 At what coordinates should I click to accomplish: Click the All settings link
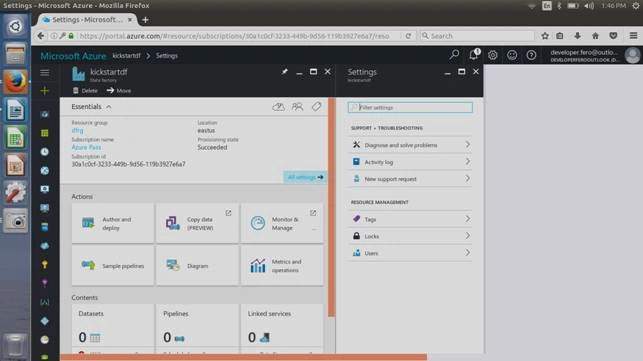coord(305,177)
